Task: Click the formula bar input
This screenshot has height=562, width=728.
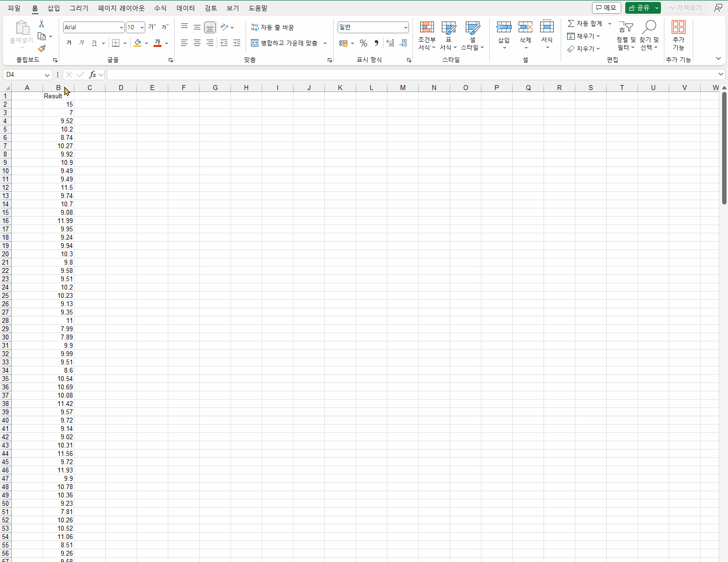Action: [412, 74]
